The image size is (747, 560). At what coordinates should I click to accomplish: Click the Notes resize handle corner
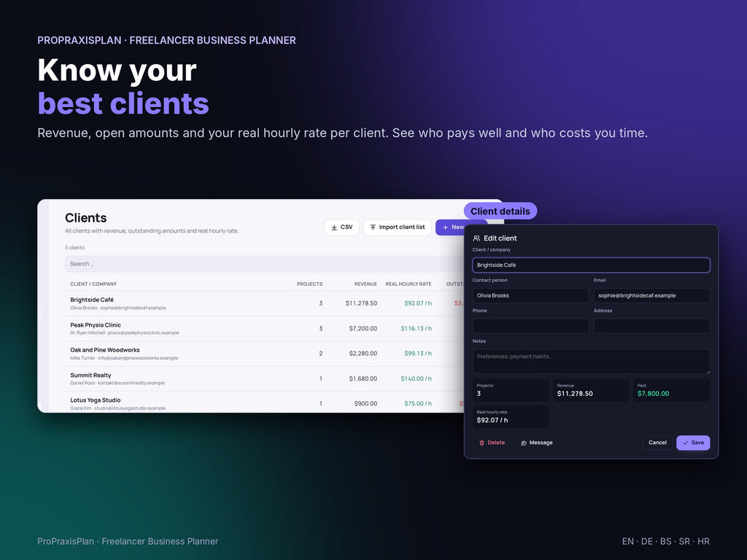click(708, 371)
